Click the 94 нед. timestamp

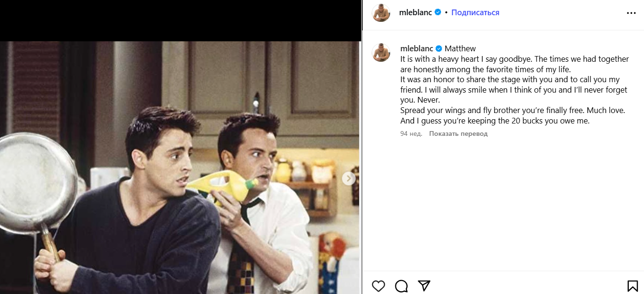(x=411, y=134)
